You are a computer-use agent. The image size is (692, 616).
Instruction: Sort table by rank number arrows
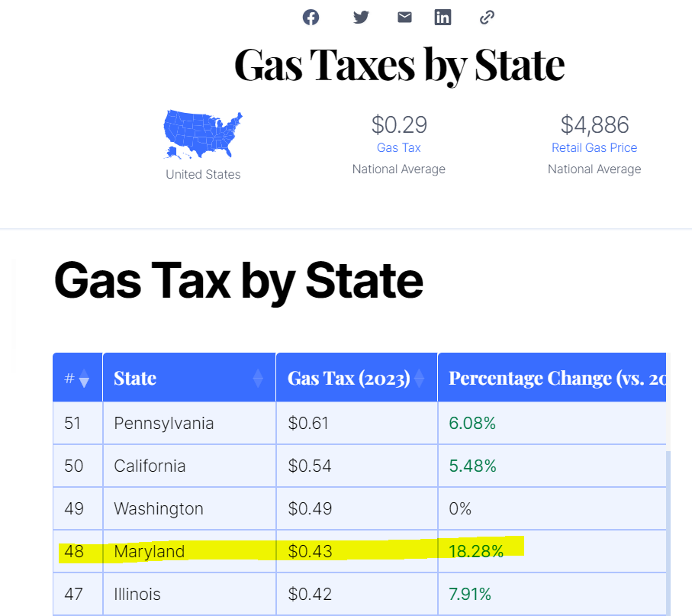click(84, 379)
